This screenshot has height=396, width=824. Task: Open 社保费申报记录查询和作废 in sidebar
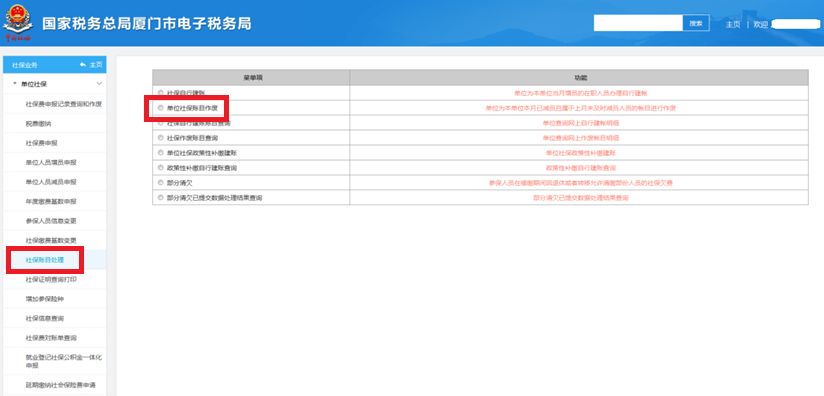coord(64,104)
